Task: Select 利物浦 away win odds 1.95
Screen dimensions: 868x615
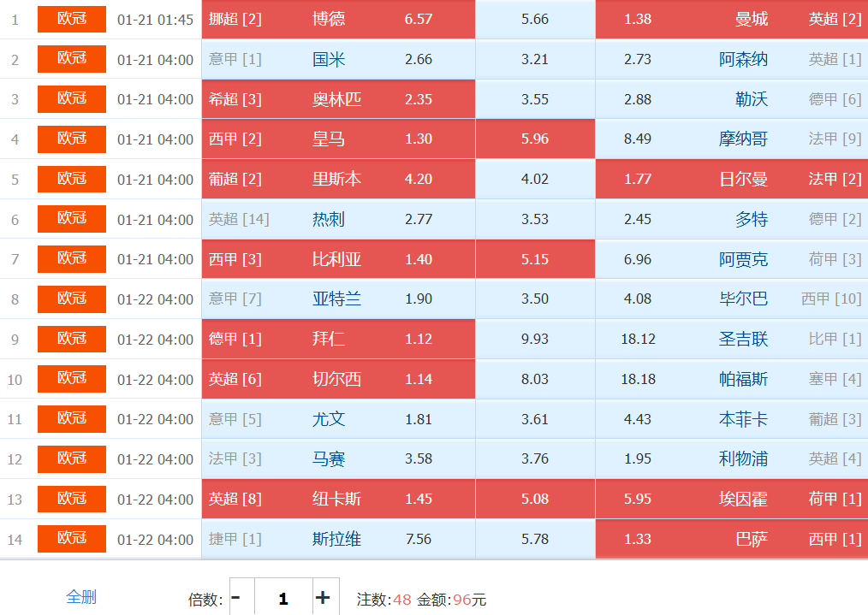Action: pyautogui.click(x=732, y=459)
